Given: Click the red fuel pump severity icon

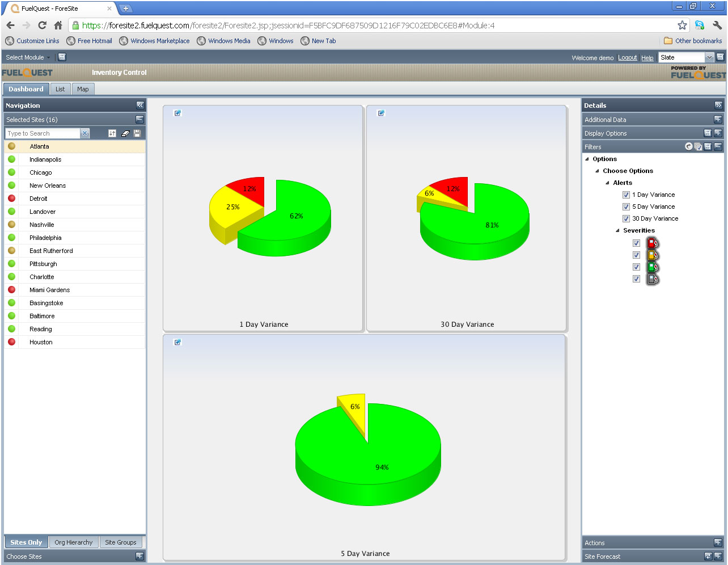Looking at the screenshot, I should 653,243.
